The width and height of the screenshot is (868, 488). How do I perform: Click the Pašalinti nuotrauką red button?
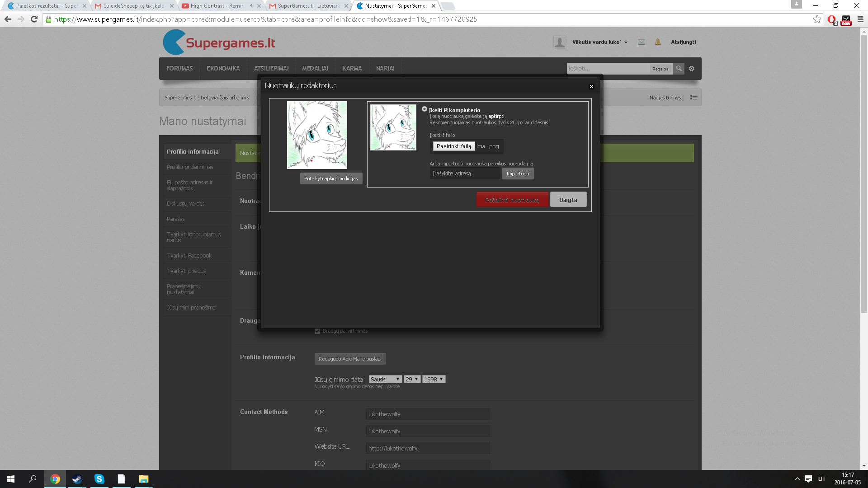pos(512,200)
